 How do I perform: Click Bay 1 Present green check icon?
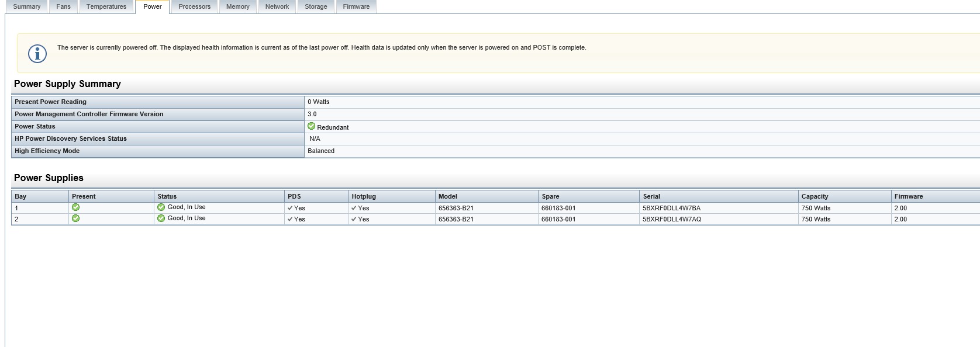(x=75, y=207)
